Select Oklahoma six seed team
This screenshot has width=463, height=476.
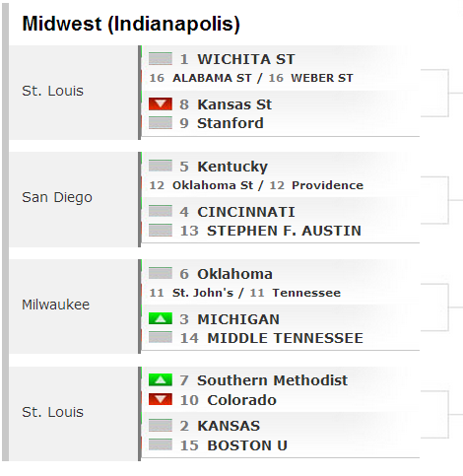click(234, 274)
